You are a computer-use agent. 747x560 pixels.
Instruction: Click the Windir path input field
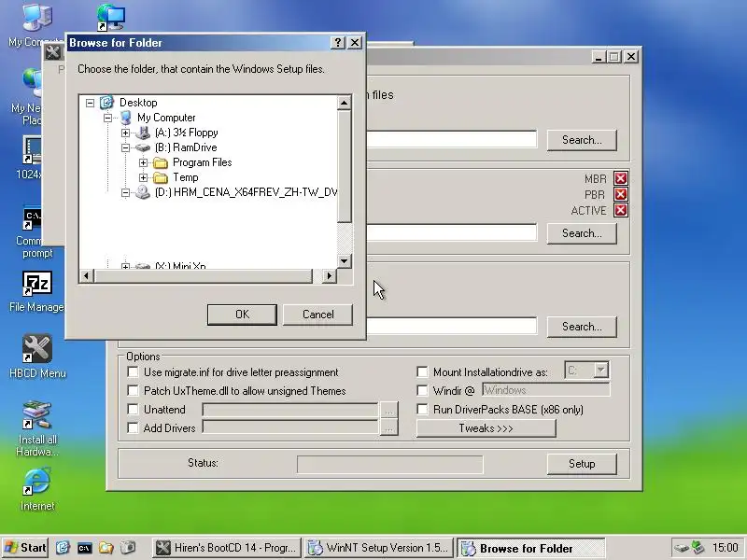coord(546,390)
